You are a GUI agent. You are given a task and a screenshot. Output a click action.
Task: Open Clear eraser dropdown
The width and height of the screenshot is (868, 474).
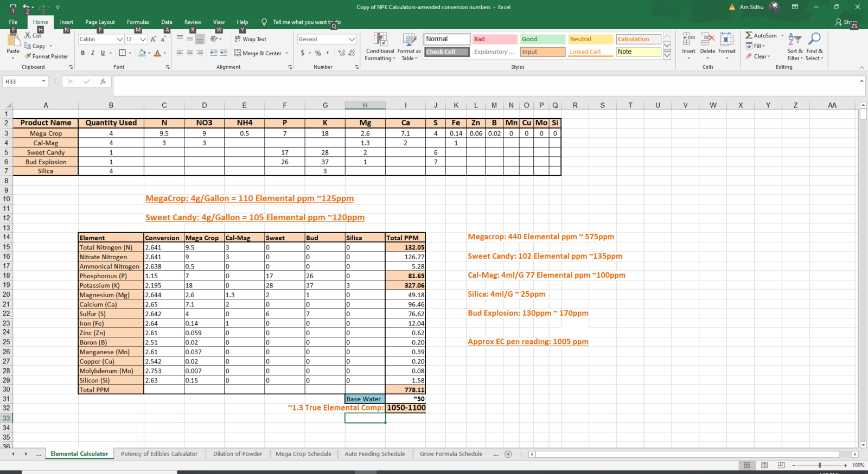point(758,56)
